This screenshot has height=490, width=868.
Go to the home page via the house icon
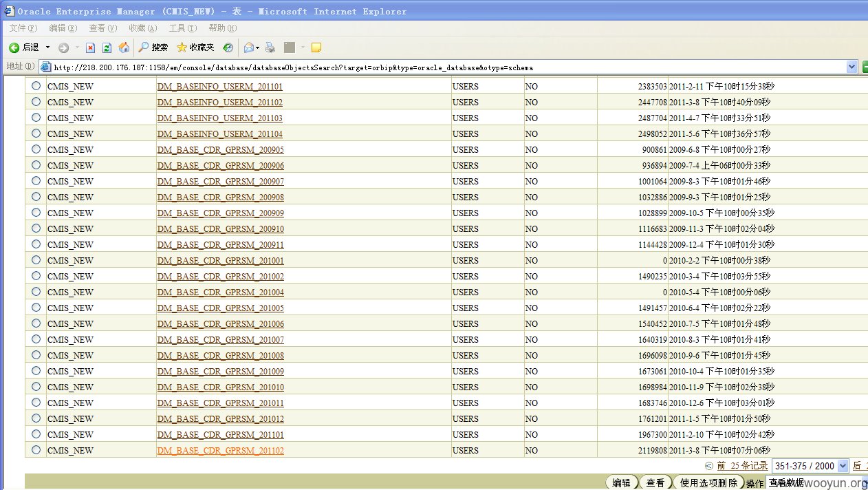[x=124, y=47]
